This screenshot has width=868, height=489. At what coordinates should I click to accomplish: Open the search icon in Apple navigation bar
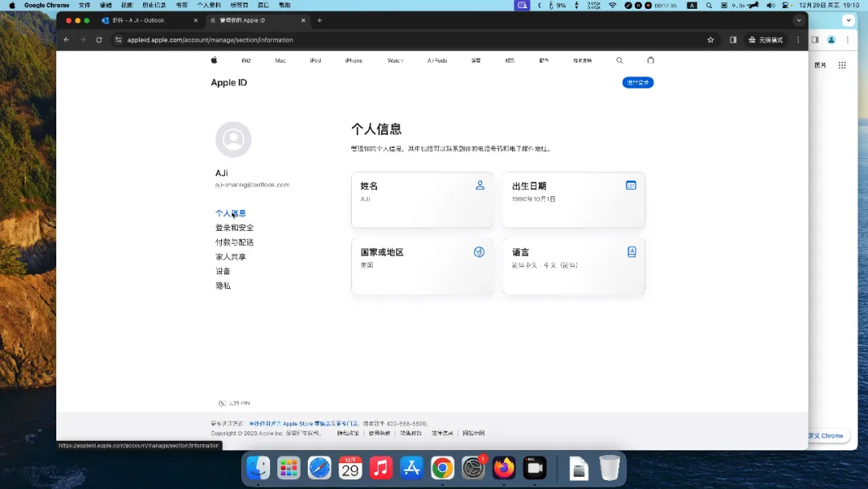620,60
